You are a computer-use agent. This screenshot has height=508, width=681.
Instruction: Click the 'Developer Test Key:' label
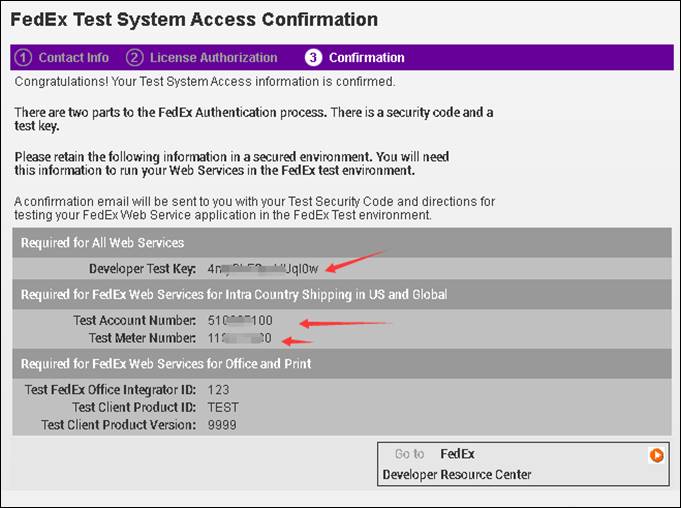coord(142,269)
